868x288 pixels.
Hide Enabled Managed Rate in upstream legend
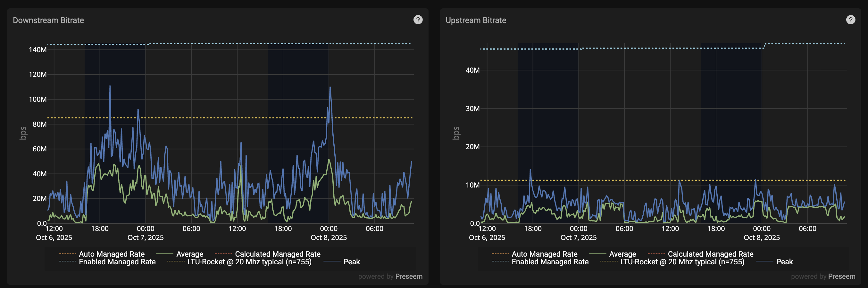(x=550, y=262)
